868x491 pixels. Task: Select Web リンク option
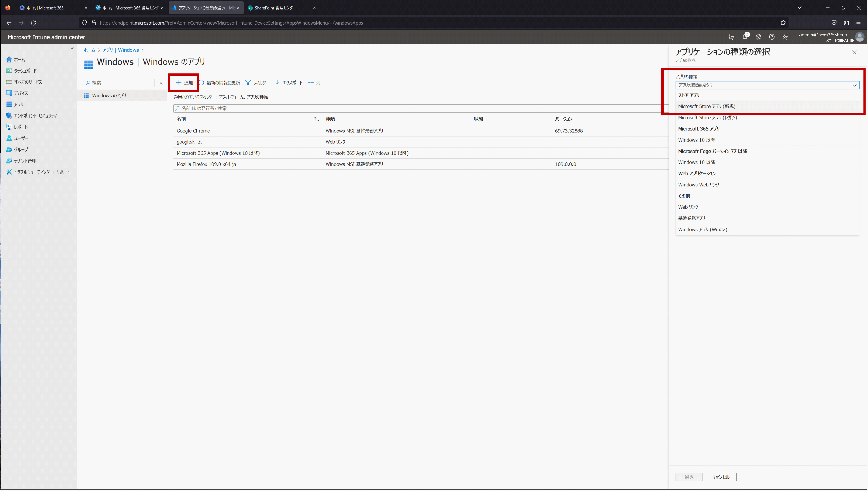click(x=767, y=207)
